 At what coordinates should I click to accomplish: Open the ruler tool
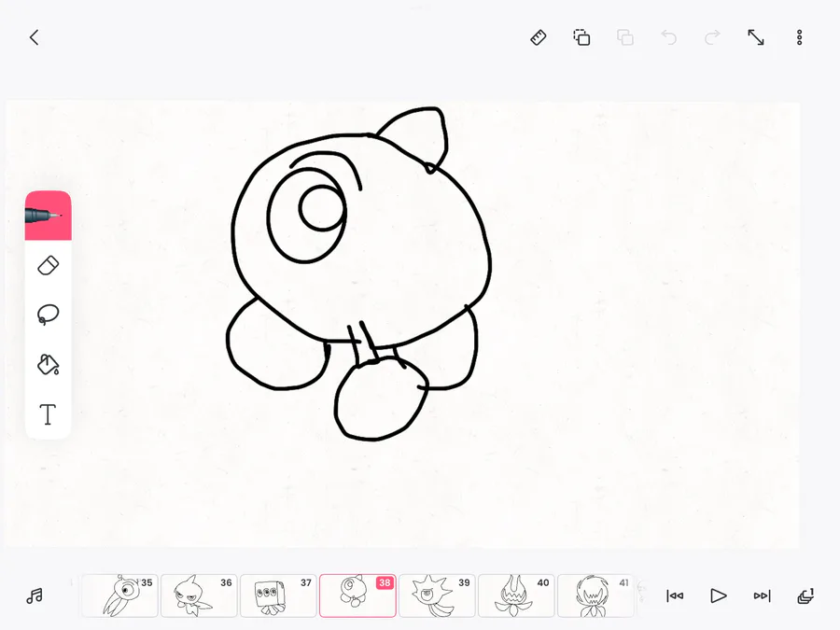(539, 37)
